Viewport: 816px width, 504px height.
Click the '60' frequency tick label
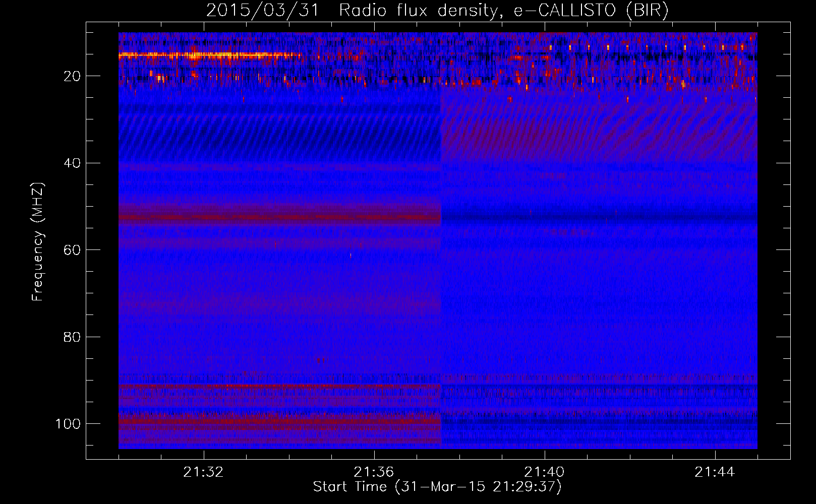pyautogui.click(x=73, y=250)
